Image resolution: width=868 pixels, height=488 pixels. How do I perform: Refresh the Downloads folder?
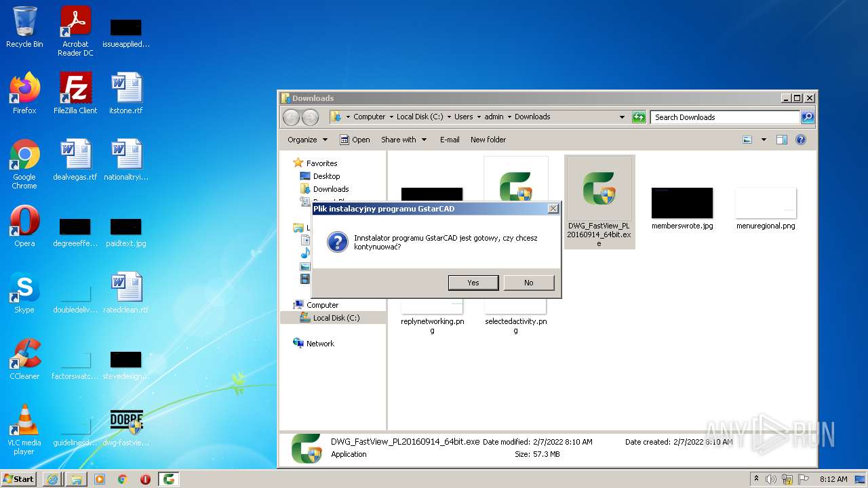639,117
